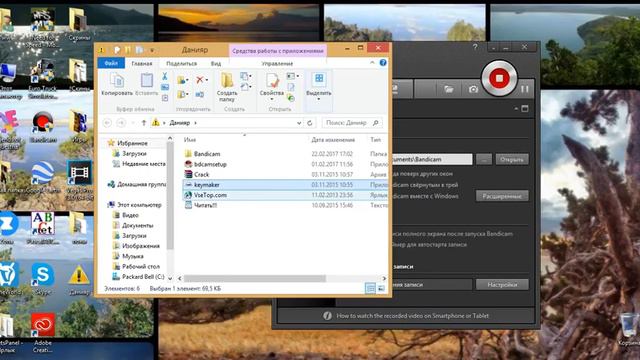Viewport: 640px width, 360px height.
Task: Click the camera screenshot icon in Bandicam
Action: (x=473, y=89)
